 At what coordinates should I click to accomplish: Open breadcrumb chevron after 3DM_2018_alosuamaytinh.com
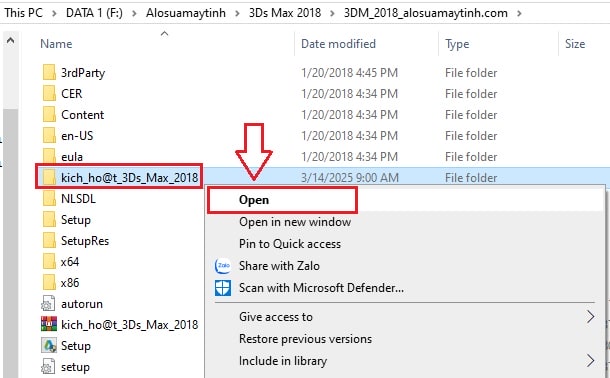(519, 13)
